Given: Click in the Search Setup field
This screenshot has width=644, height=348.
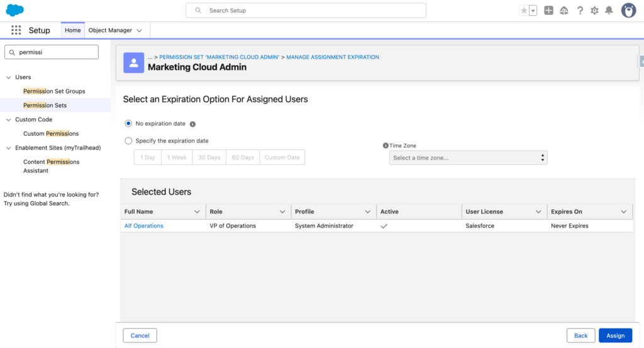Looking at the screenshot, I should tap(306, 11).
